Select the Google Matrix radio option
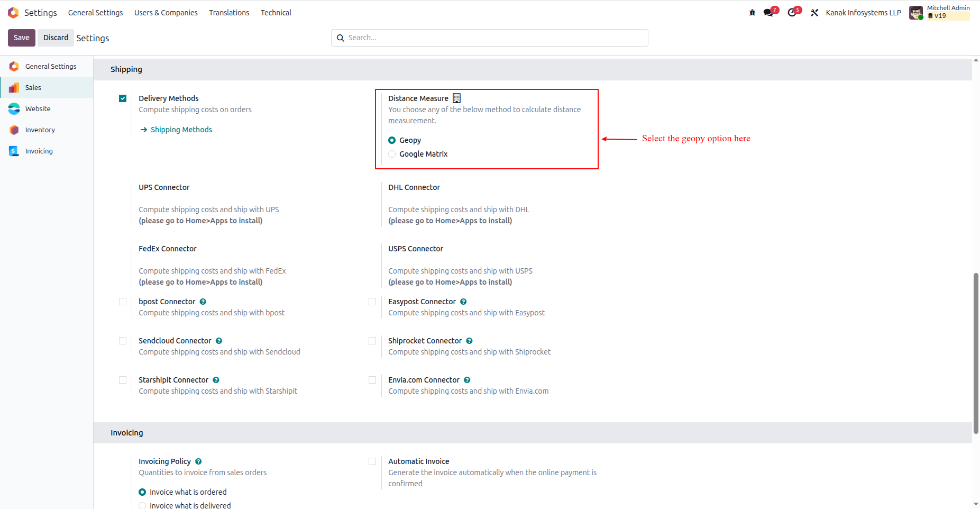 click(392, 154)
